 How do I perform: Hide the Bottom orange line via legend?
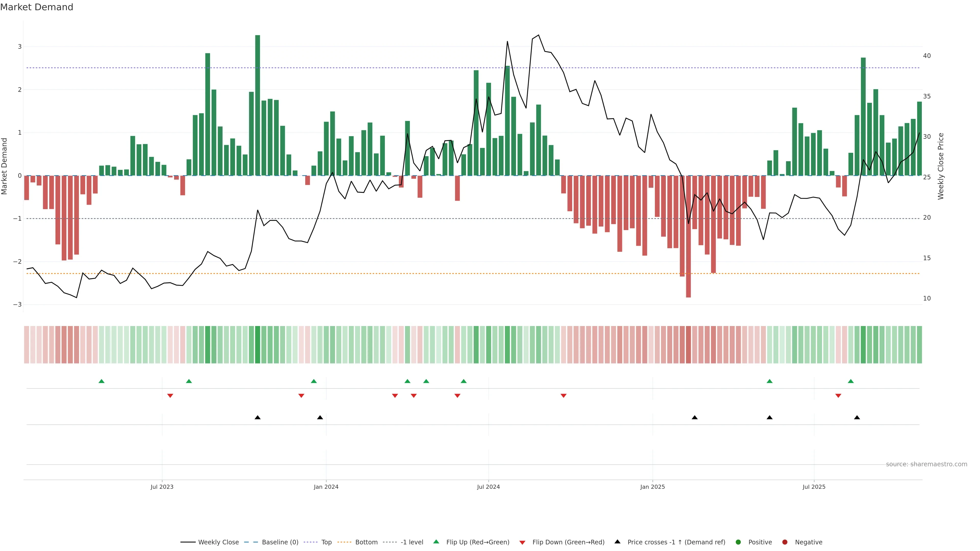(366, 542)
